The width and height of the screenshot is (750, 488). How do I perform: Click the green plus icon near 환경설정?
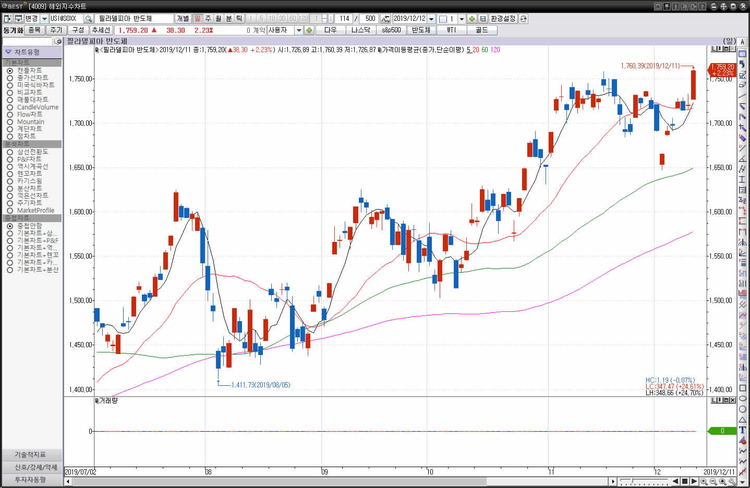tap(472, 19)
